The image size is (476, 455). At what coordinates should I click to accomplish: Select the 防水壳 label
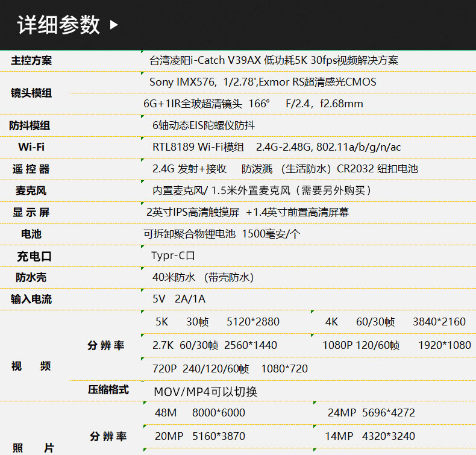[31, 277]
